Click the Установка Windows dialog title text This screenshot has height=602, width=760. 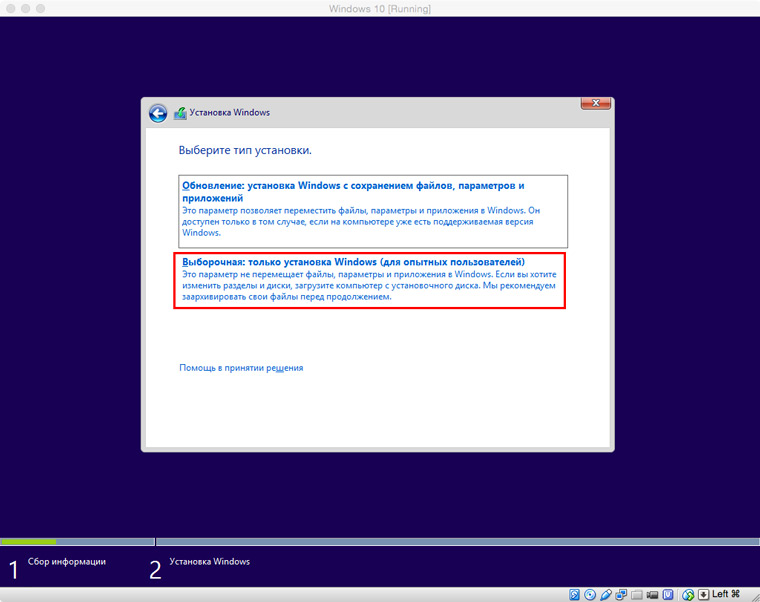(x=229, y=112)
